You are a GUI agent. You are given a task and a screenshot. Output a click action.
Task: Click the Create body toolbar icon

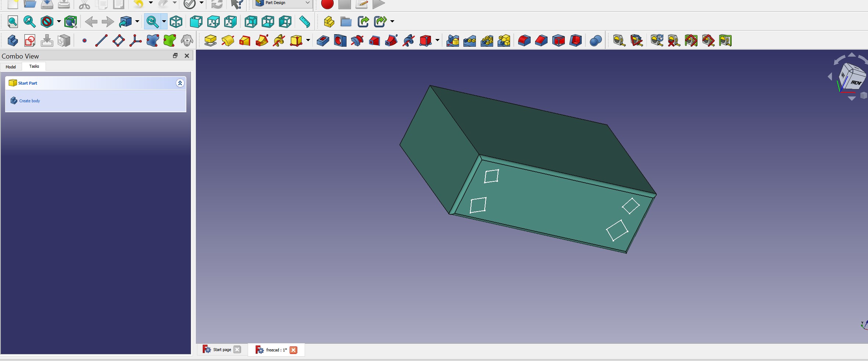pyautogui.click(x=12, y=40)
